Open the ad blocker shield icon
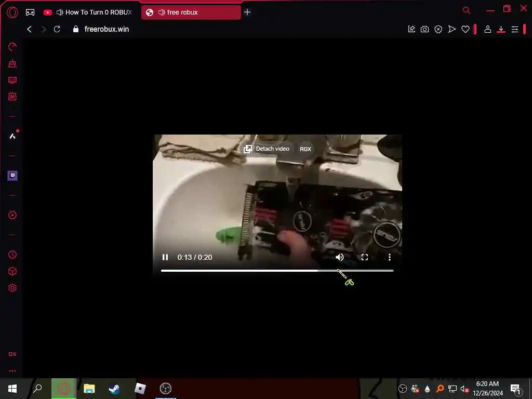 point(438,30)
